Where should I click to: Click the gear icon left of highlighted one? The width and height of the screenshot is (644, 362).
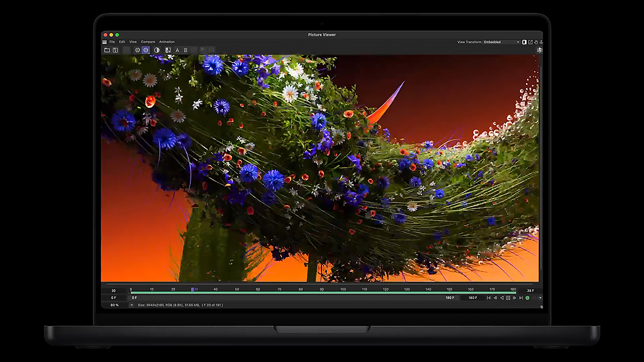tap(137, 50)
